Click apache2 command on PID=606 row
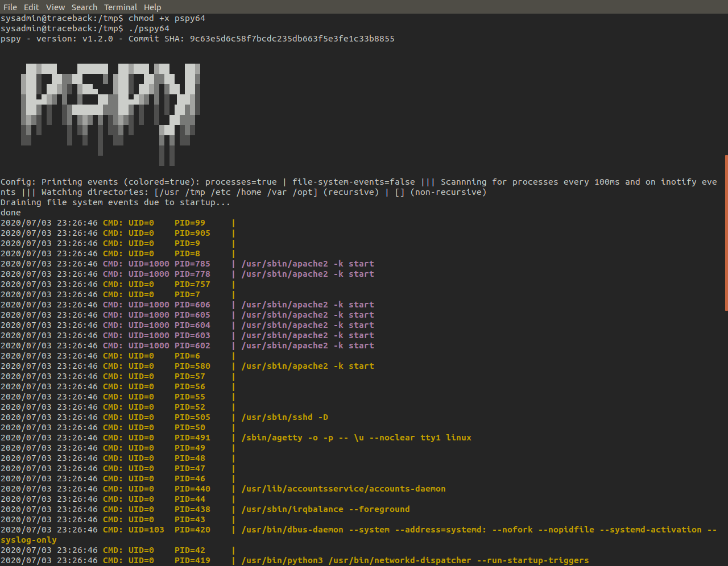Viewport: 728px width, 566px height. [x=308, y=305]
